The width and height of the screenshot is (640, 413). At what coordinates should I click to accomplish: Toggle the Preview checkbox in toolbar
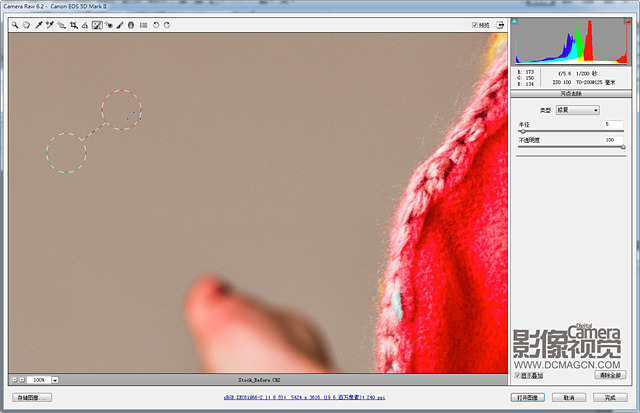click(475, 25)
